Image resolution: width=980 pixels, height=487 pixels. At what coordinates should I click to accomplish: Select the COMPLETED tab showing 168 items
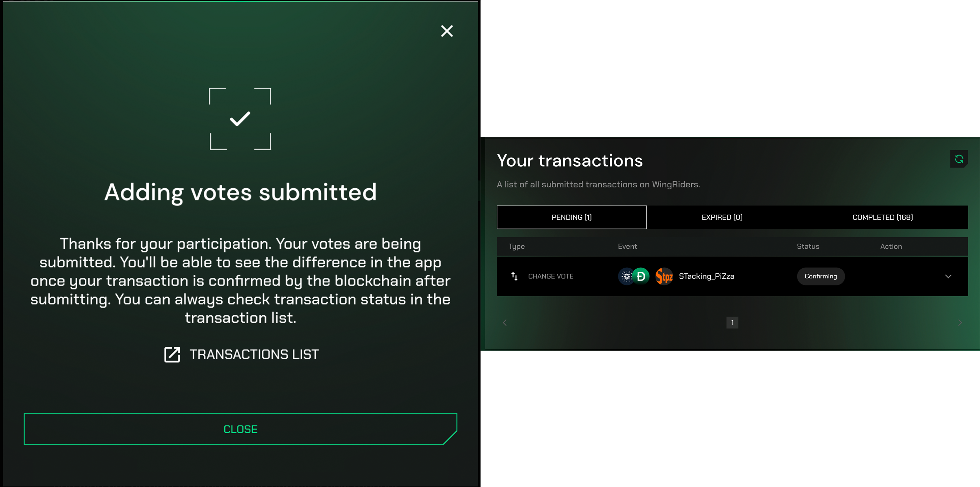click(x=883, y=218)
